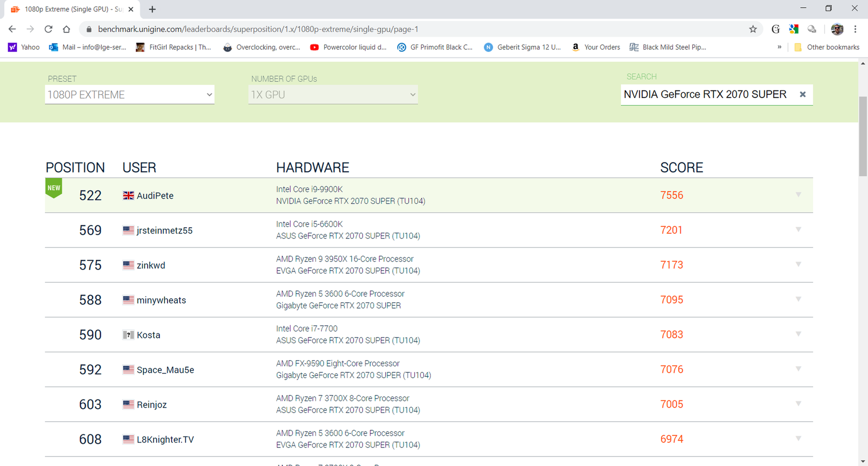Image resolution: width=868 pixels, height=466 pixels.
Task: Click the Reinjoz username
Action: (152, 404)
